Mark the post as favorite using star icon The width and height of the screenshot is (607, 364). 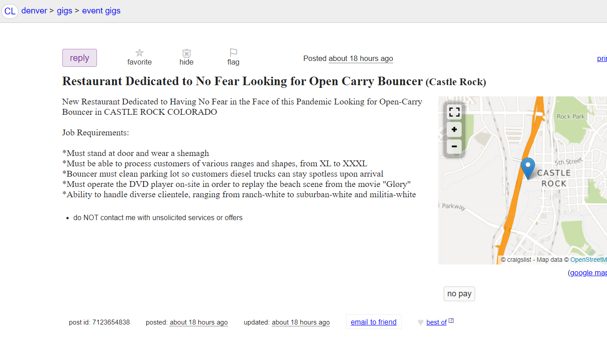point(140,53)
